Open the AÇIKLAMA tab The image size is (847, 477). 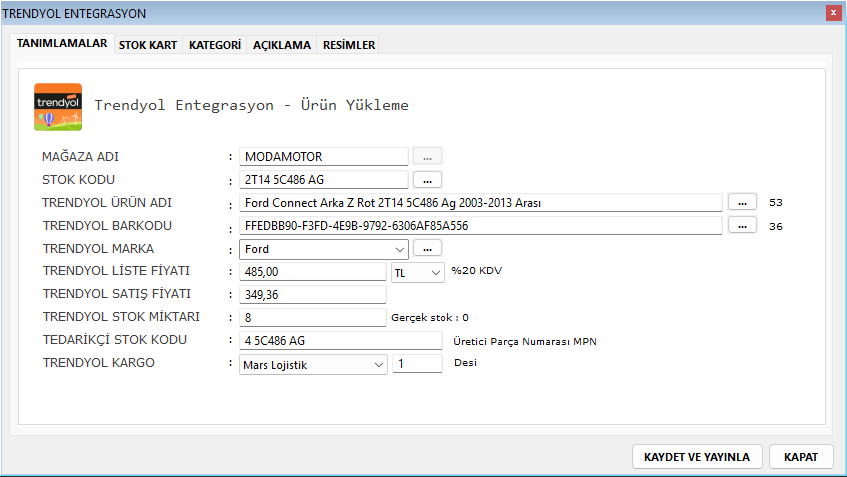pyautogui.click(x=282, y=45)
